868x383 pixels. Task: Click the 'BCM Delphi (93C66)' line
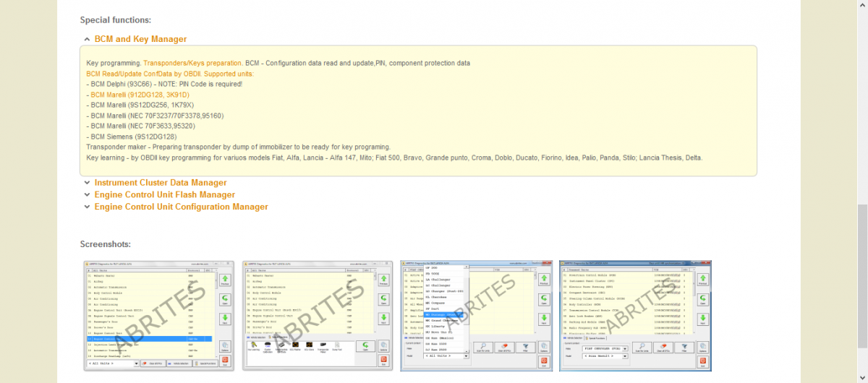164,85
